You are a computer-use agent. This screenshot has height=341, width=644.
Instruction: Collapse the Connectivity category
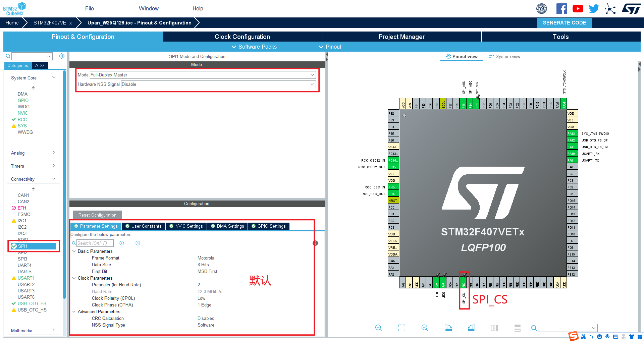pyautogui.click(x=54, y=179)
